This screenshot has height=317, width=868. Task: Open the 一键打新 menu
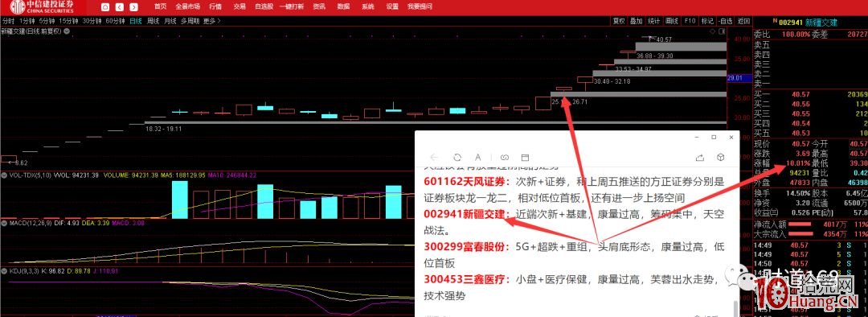coord(292,6)
